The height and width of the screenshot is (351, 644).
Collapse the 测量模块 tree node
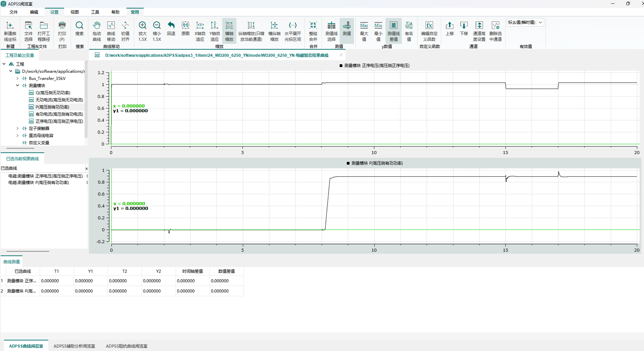click(18, 85)
